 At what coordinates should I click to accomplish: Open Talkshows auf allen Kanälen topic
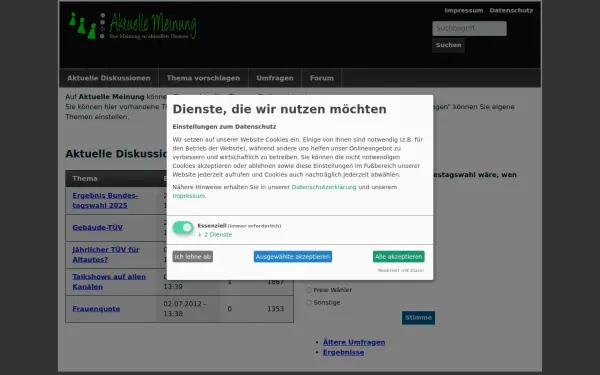tap(109, 282)
